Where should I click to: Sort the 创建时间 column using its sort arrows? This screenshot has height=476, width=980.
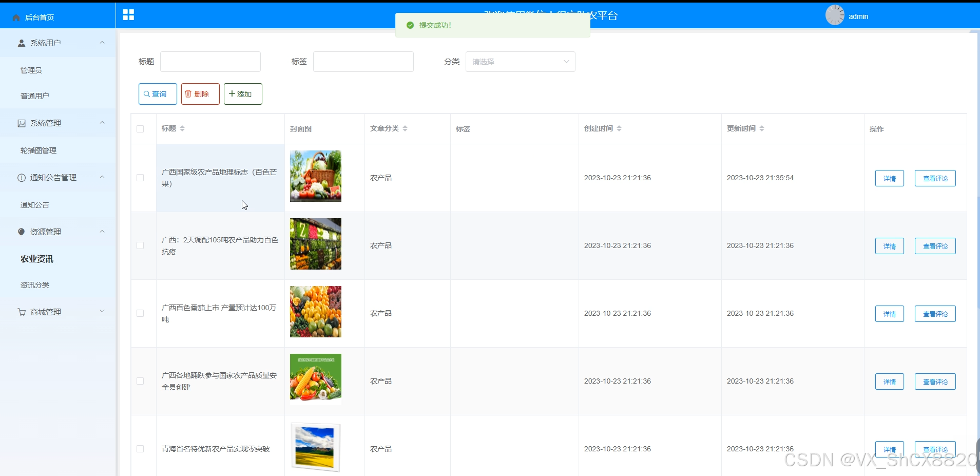click(619, 128)
